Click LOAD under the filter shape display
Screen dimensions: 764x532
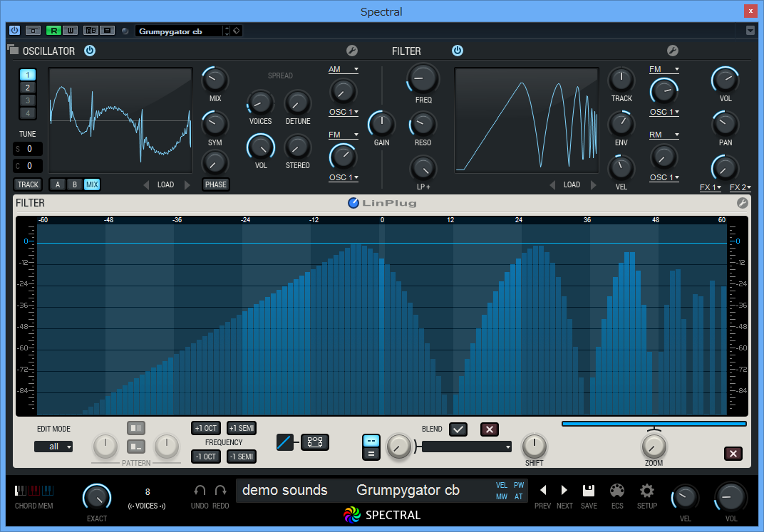(x=572, y=185)
